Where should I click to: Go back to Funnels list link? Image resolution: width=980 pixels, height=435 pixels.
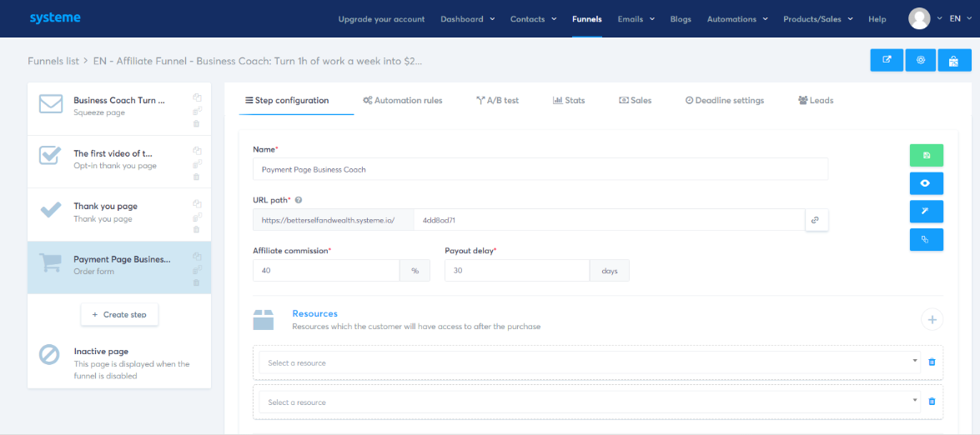(53, 61)
